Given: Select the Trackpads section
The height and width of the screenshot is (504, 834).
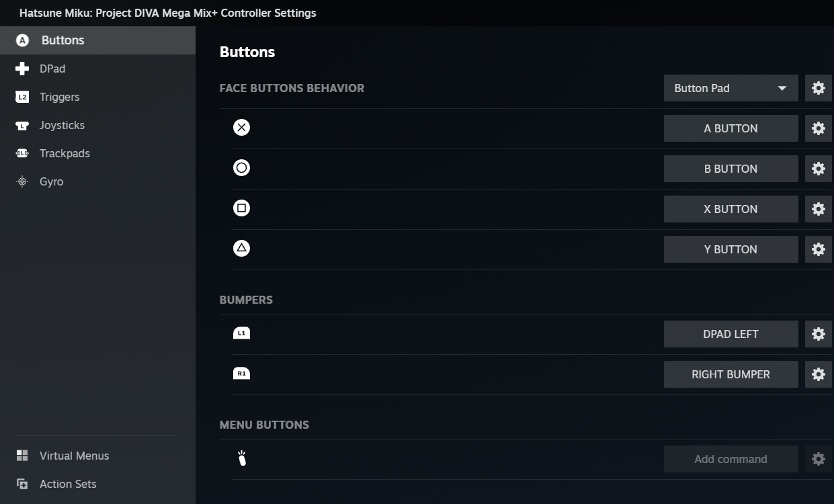Looking at the screenshot, I should point(65,153).
